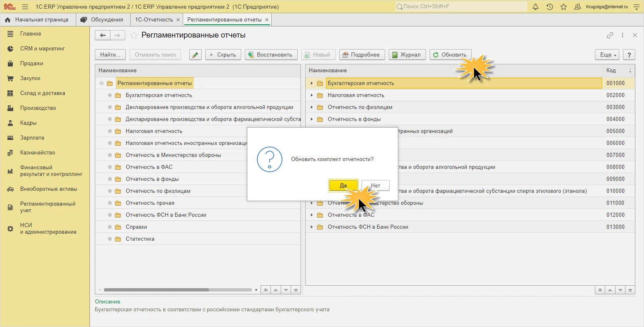
Task: Click in the Поиск search field
Action: [x=461, y=7]
